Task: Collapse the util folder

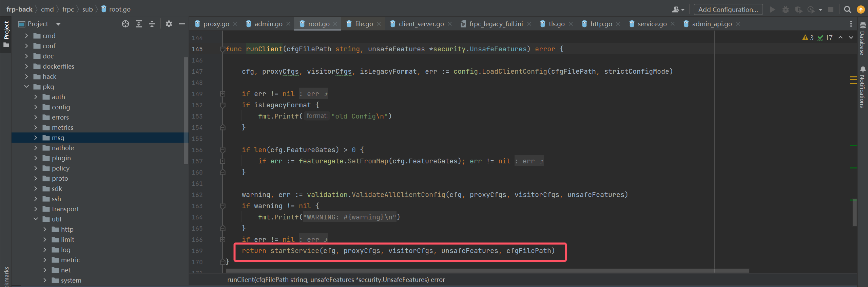Action: [x=36, y=219]
